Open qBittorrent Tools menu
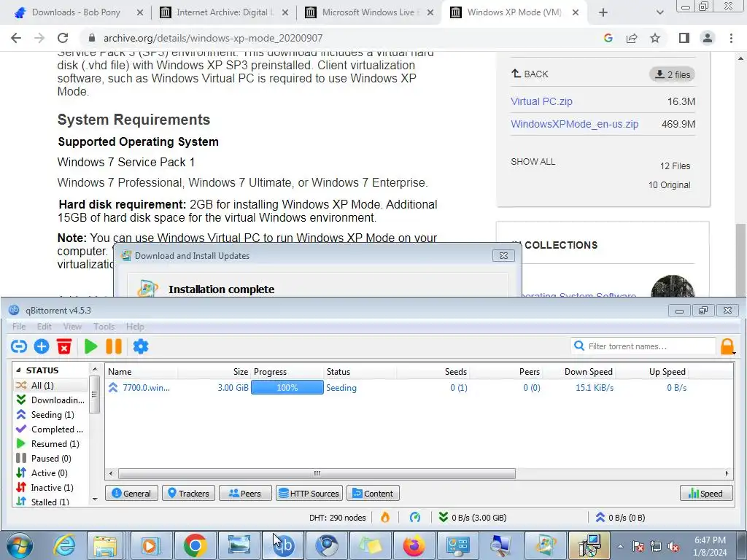Image resolution: width=747 pixels, height=560 pixels. pos(104,326)
